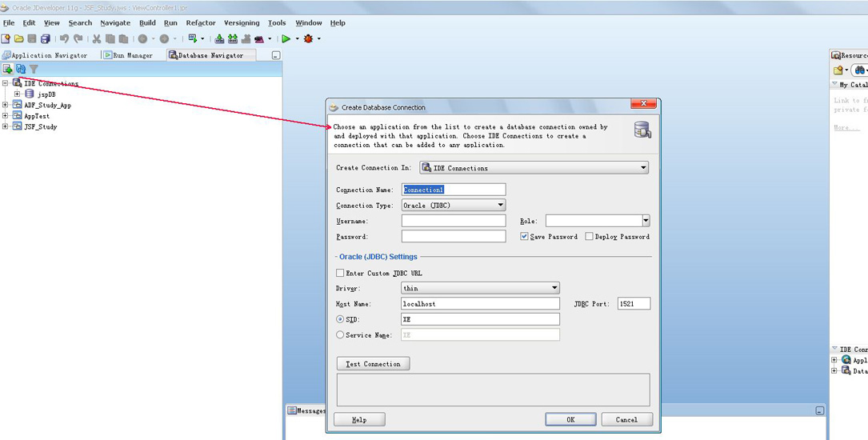Click Cancel in Create Database Connection
The image size is (868, 440).
626,419
